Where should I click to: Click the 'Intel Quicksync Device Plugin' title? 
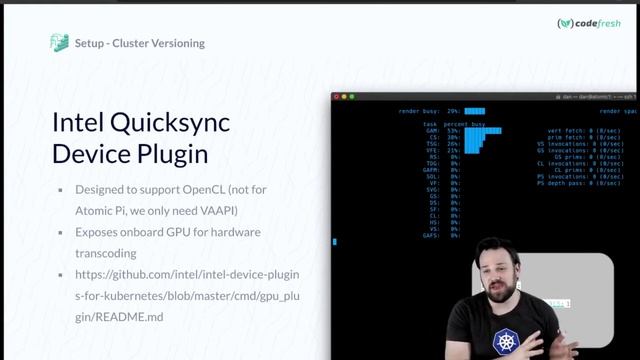coord(141,138)
